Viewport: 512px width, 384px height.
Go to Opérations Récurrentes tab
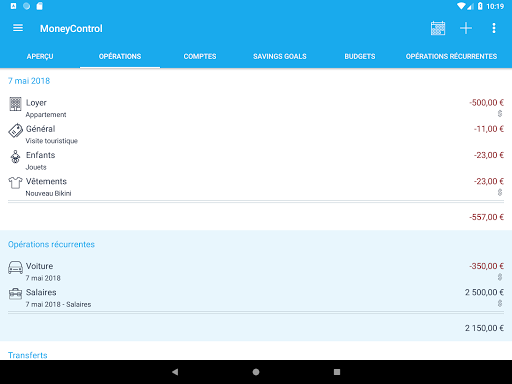(451, 56)
